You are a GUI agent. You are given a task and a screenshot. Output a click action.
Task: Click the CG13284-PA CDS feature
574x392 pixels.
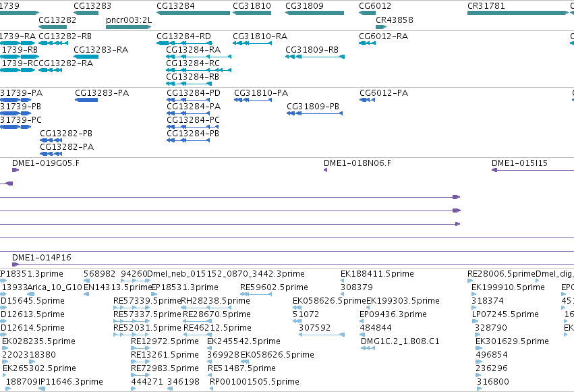pyautogui.click(x=188, y=113)
